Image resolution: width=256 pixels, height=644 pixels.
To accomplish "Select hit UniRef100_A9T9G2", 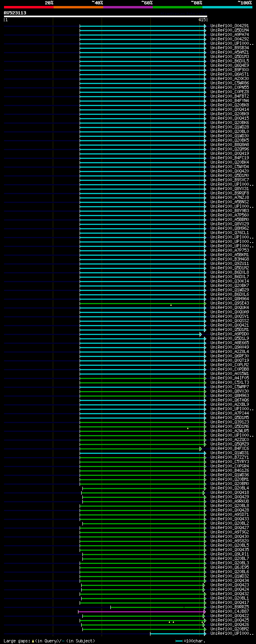I will (230, 532).
